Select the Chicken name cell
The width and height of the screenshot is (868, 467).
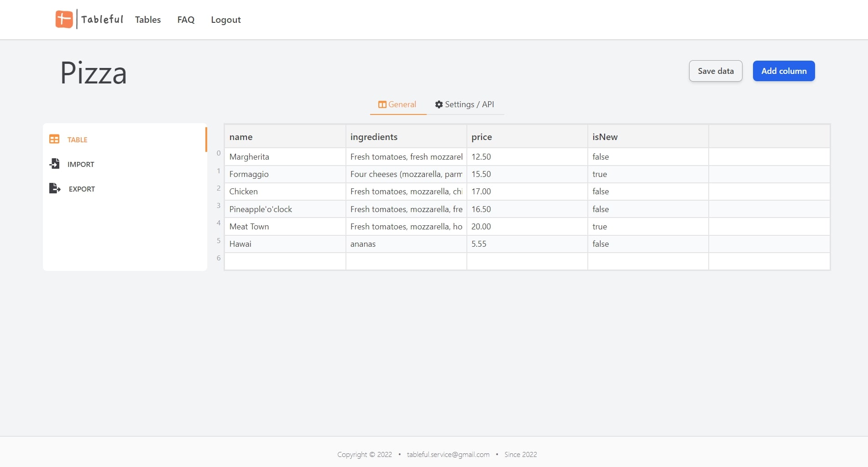(x=285, y=192)
